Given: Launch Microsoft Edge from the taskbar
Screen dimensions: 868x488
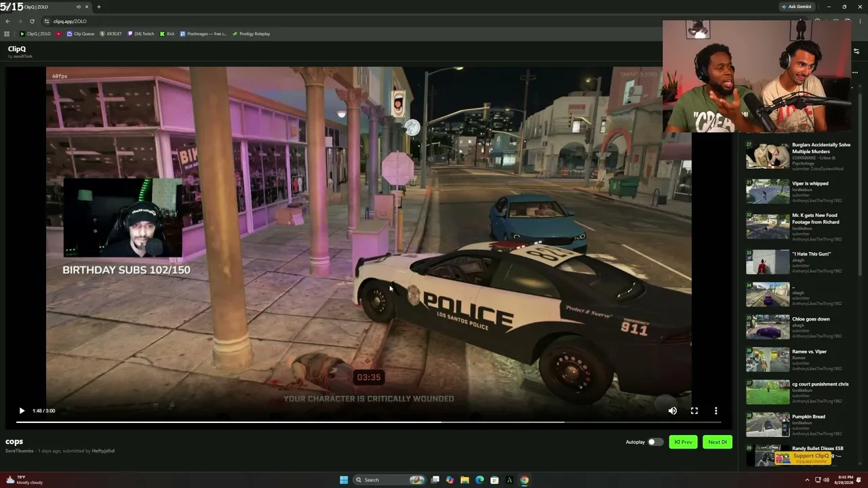Looking at the screenshot, I should (479, 480).
